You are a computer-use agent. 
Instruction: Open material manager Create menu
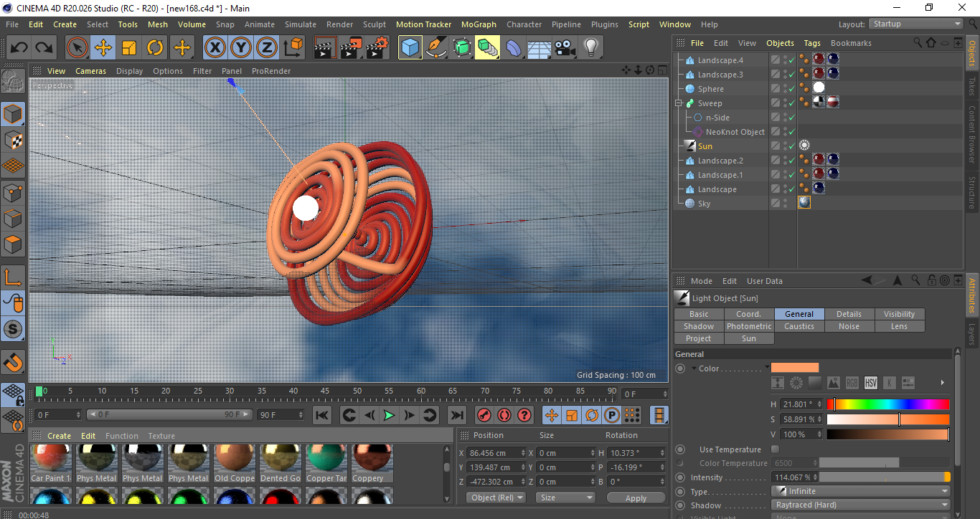pyautogui.click(x=60, y=436)
